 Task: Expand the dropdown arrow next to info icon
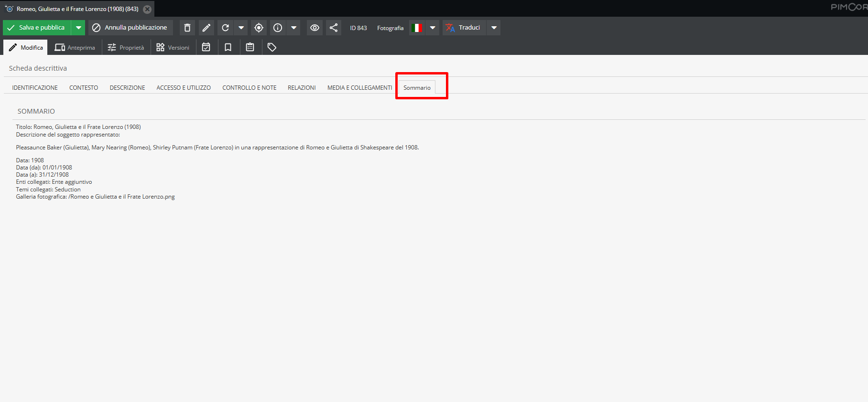(x=294, y=28)
